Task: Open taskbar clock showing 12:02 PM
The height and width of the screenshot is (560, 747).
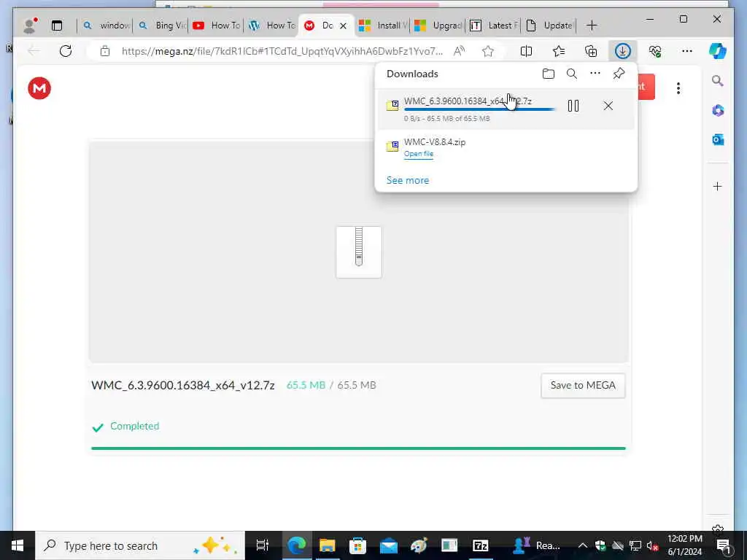Action: point(684,545)
